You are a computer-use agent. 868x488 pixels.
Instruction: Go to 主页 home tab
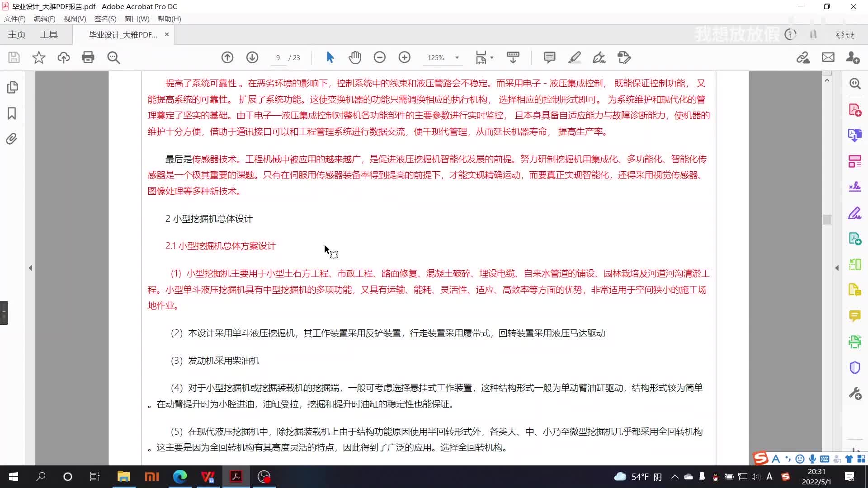pyautogui.click(x=17, y=35)
